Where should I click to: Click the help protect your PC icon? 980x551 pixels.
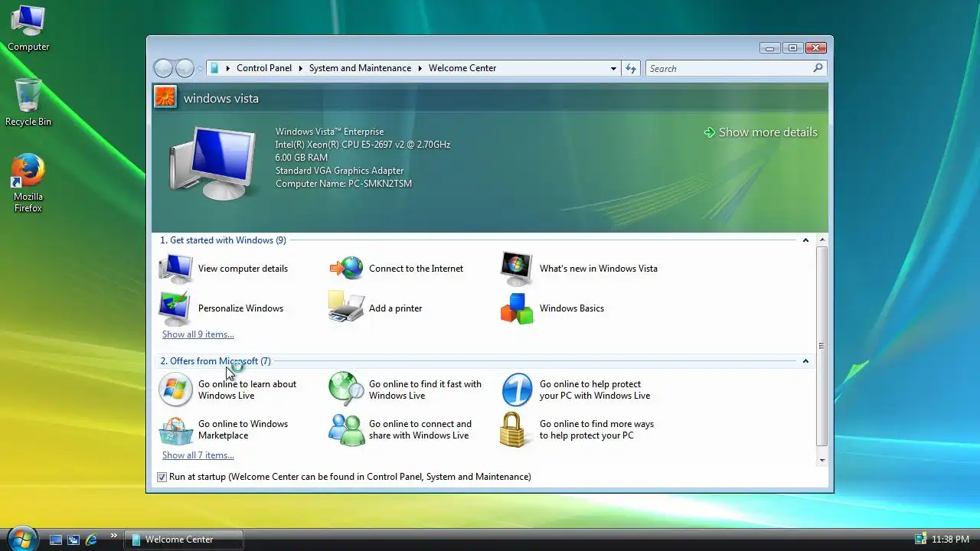(x=517, y=390)
